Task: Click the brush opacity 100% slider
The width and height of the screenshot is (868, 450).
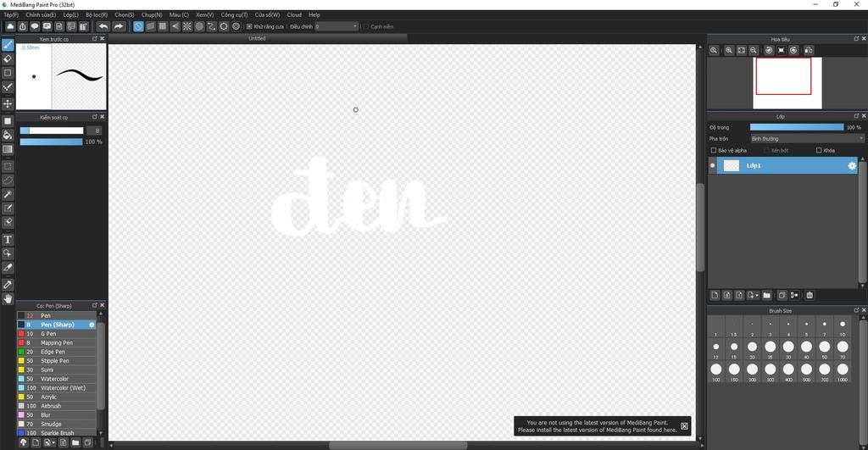Action: (x=52, y=142)
